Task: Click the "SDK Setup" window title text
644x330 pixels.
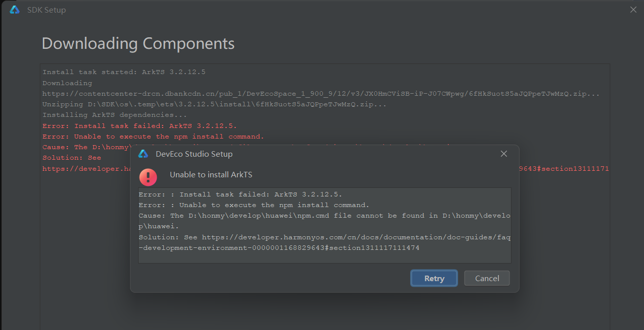Action: tap(46, 10)
